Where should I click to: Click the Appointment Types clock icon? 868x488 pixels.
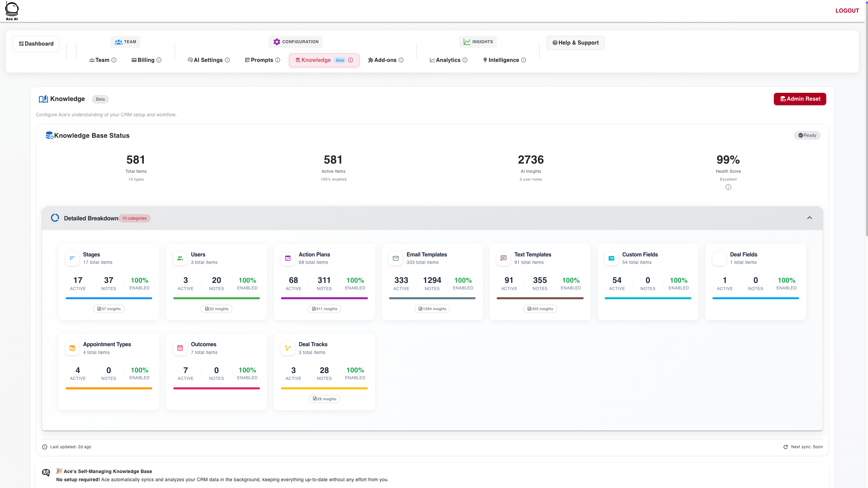point(72,348)
